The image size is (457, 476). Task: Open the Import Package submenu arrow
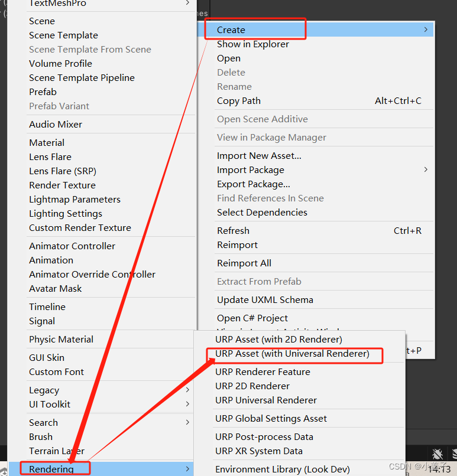click(x=426, y=169)
